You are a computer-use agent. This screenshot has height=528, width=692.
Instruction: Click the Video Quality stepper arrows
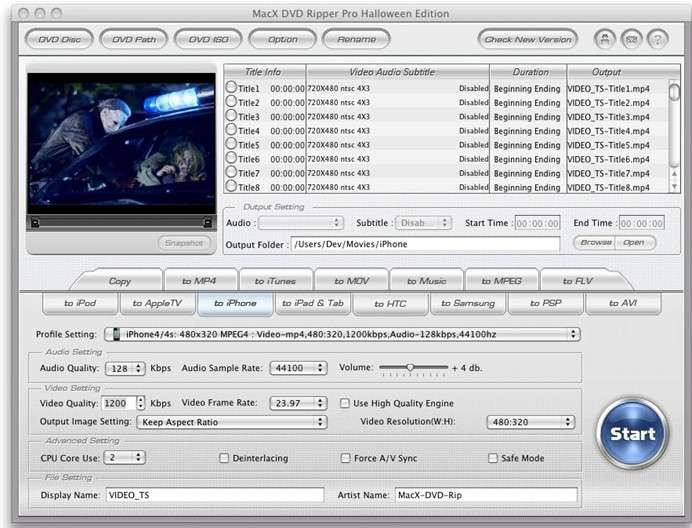coord(140,403)
